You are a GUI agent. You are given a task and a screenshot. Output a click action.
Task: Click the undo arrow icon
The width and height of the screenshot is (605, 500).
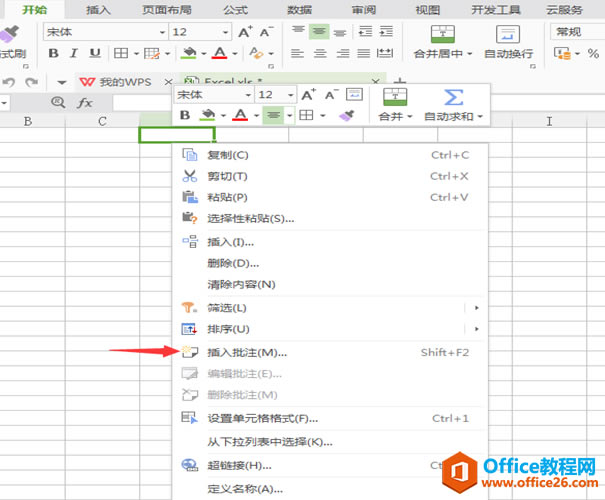pos(8,82)
